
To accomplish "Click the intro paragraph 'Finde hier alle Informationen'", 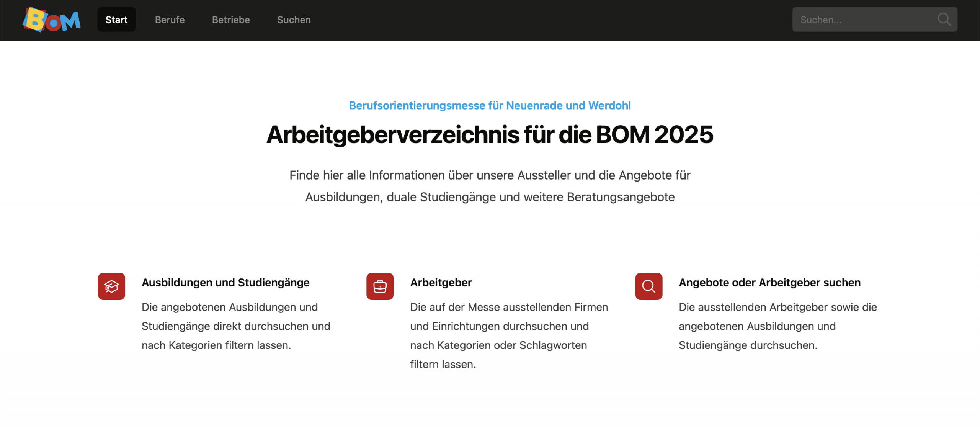I will pyautogui.click(x=490, y=186).
